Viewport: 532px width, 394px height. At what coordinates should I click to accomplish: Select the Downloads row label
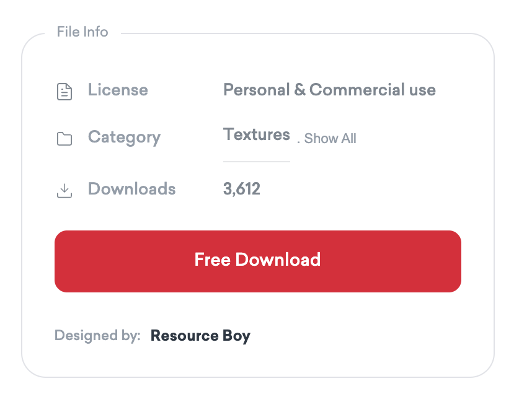[131, 189]
